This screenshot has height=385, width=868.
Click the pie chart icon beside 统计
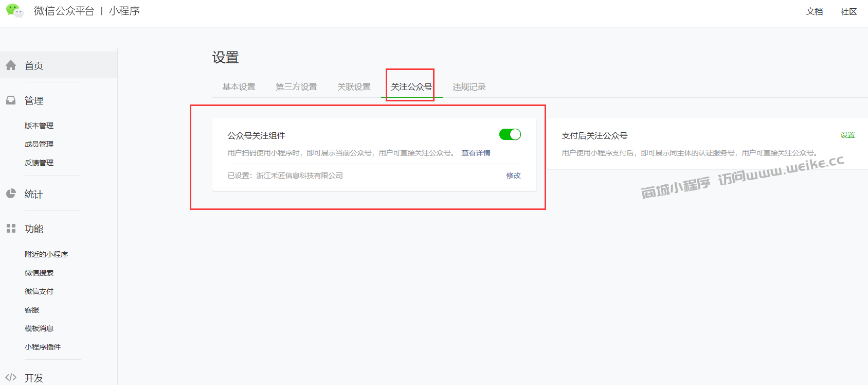click(x=11, y=194)
